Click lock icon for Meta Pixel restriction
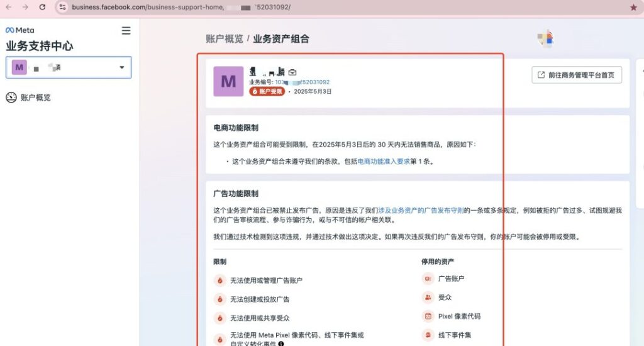The image size is (644, 346). click(x=219, y=340)
